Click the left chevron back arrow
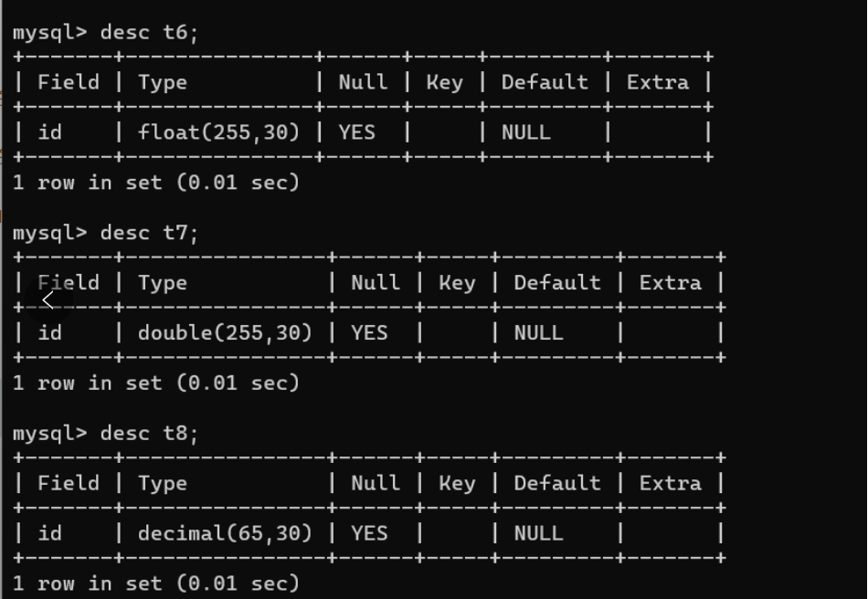This screenshot has width=868, height=599. (x=49, y=299)
